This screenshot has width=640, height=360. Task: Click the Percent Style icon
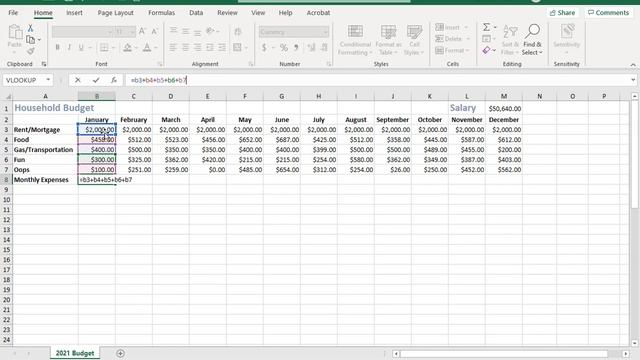point(284,48)
